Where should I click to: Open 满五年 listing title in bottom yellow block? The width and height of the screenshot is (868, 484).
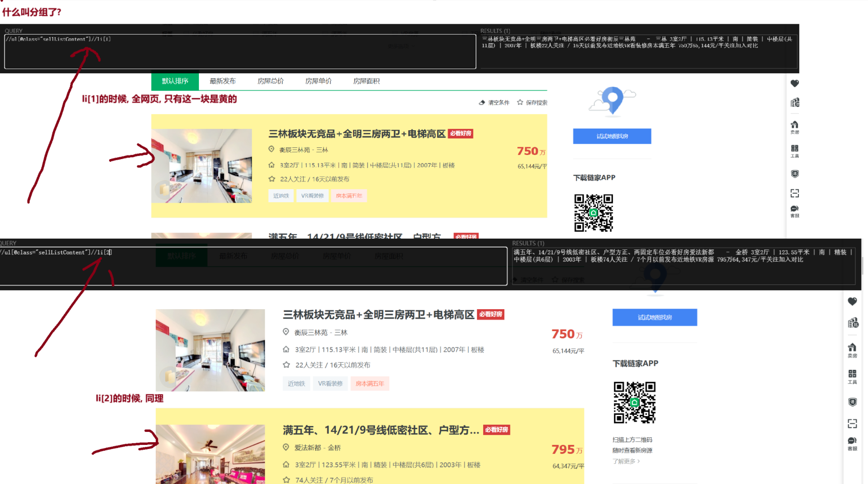pyautogui.click(x=380, y=430)
